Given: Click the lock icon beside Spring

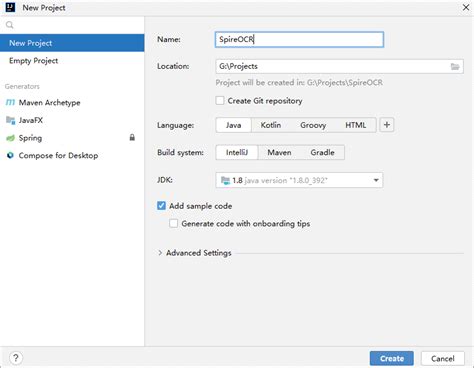Looking at the screenshot, I should pyautogui.click(x=132, y=137).
